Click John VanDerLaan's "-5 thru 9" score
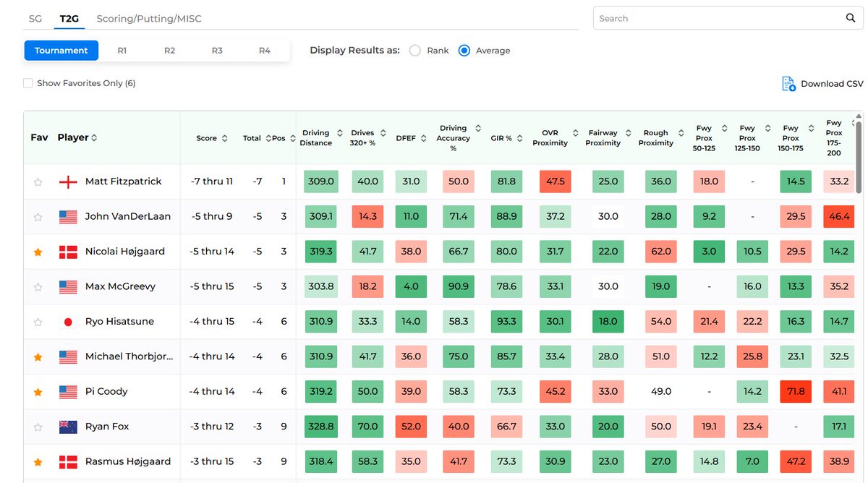868x483 pixels. click(212, 216)
